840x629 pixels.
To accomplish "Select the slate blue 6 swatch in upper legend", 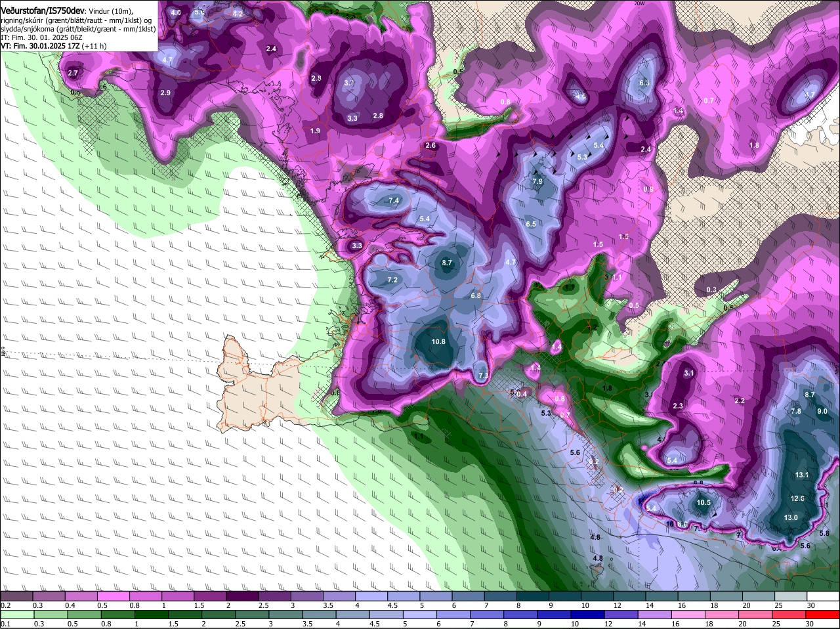I will 469,596.
